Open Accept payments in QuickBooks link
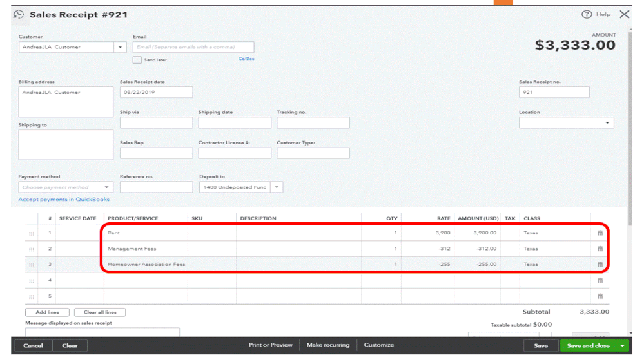This screenshot has width=644, height=362. [64, 200]
